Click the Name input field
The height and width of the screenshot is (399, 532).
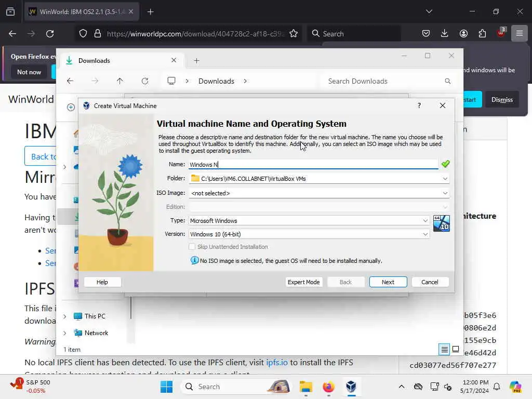point(313,165)
